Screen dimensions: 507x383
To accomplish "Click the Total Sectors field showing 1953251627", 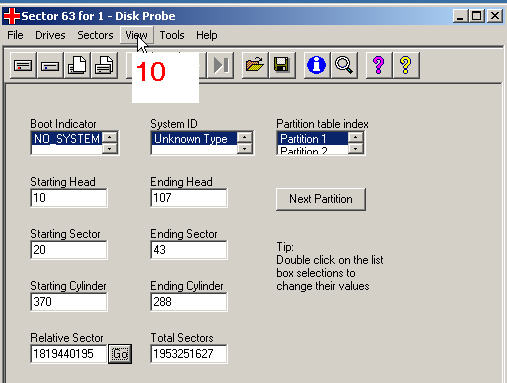I will [x=189, y=354].
